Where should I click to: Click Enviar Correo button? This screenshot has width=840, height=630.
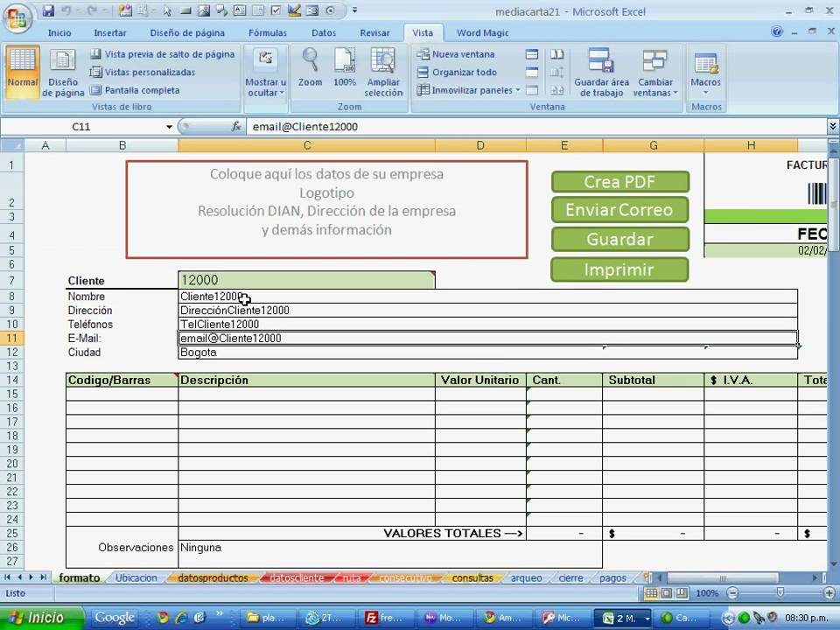619,209
